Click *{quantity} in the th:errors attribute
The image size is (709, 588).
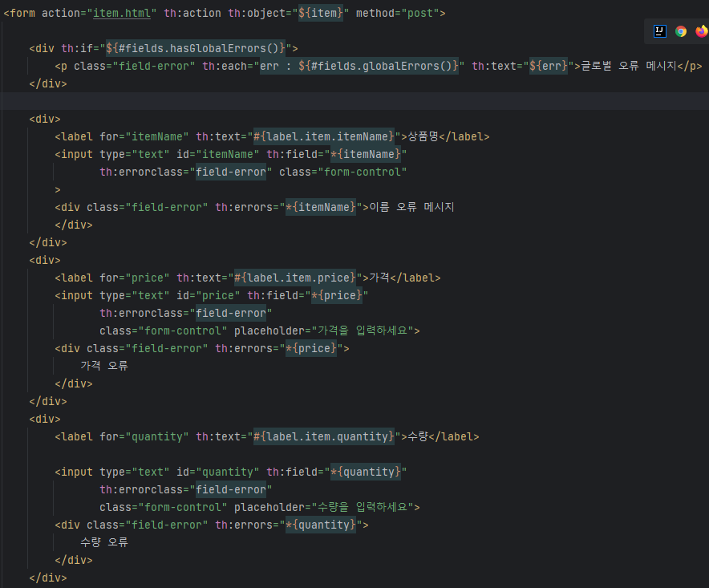pos(321,525)
